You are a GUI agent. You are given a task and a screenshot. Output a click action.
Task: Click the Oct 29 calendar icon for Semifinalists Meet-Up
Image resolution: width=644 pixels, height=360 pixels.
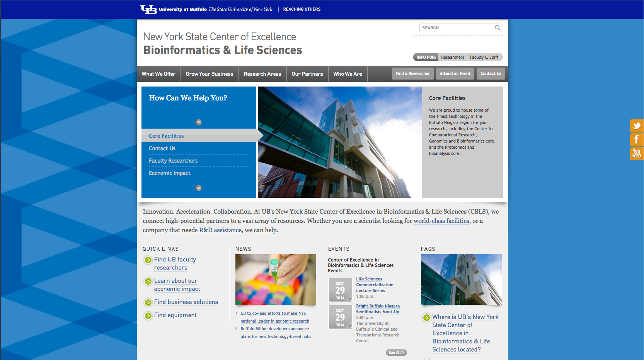pos(340,317)
